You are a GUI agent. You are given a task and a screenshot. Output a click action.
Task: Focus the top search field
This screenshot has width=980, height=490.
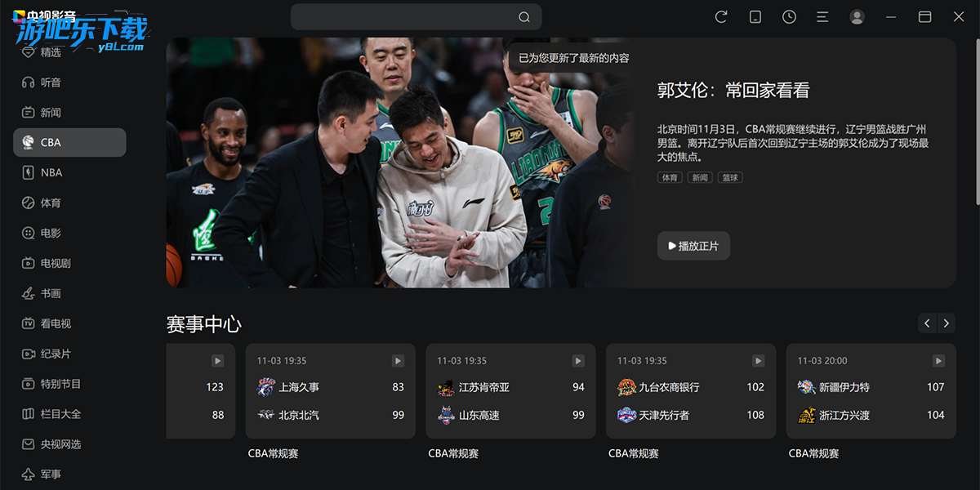416,17
